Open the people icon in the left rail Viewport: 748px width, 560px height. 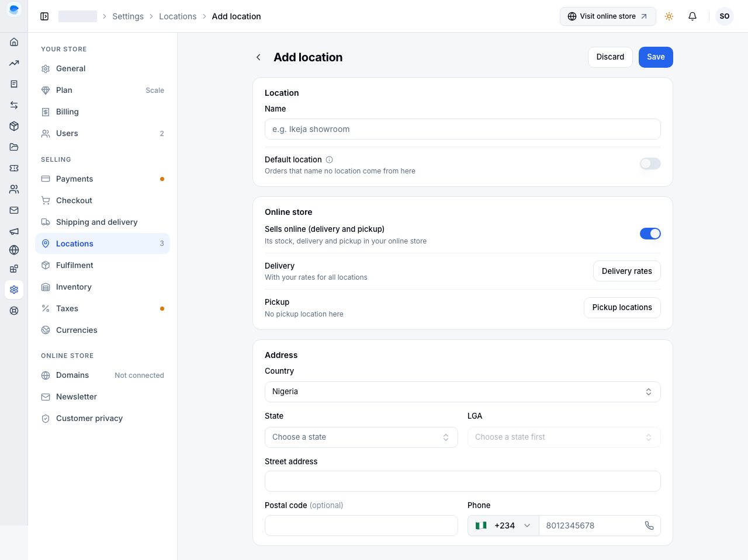click(x=14, y=189)
